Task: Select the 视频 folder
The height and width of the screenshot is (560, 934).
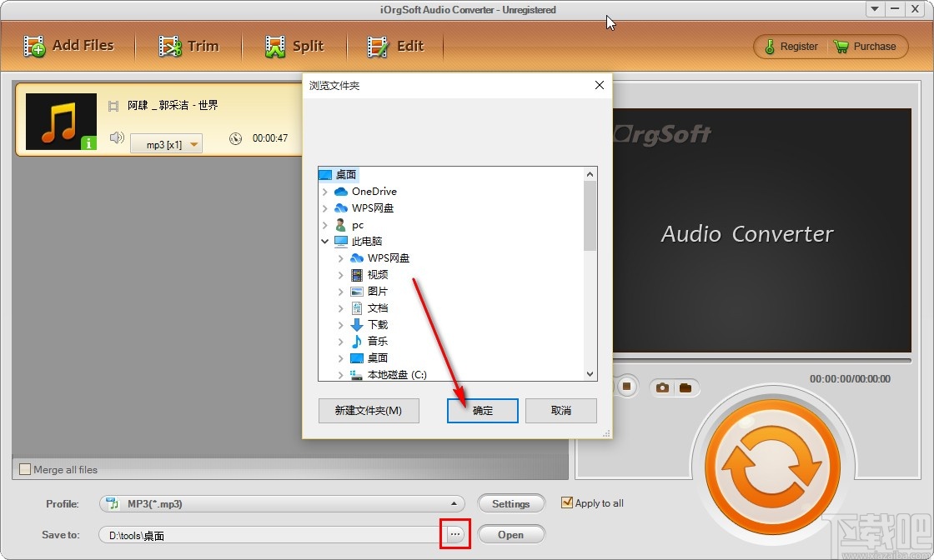Action: point(377,274)
